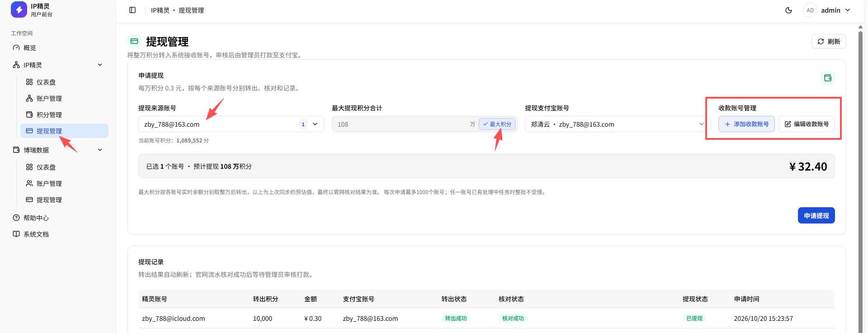
Task: Click the 提现状态 column header
Action: click(x=695, y=299)
